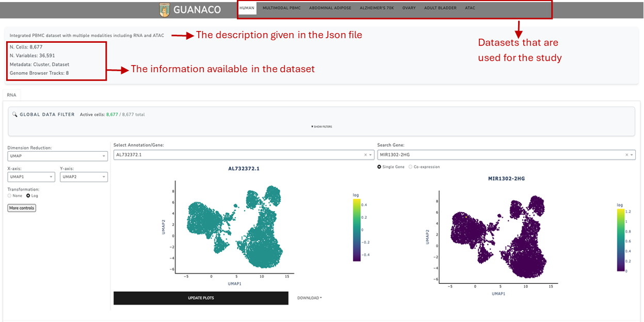Screen dimensions: 644x322
Task: Click the GUANACO logo icon
Action: [165, 9]
